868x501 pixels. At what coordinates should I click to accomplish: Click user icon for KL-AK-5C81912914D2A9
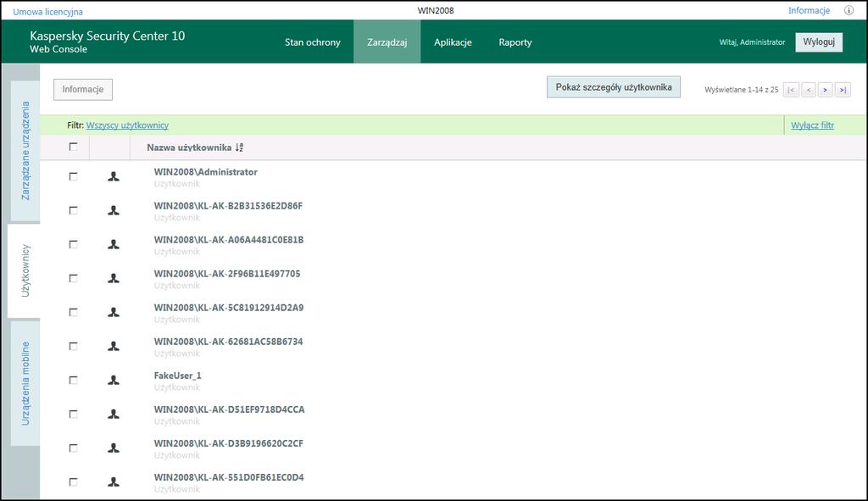click(x=114, y=312)
